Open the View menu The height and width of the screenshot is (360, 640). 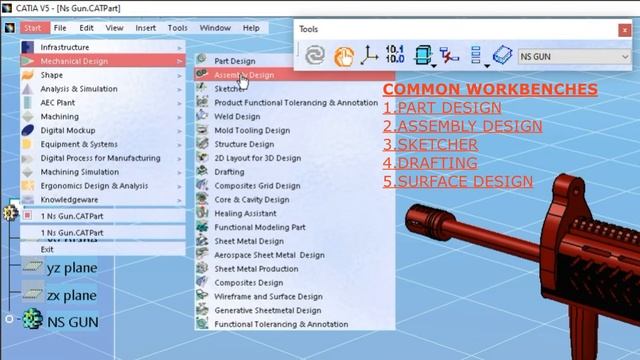[115, 28]
